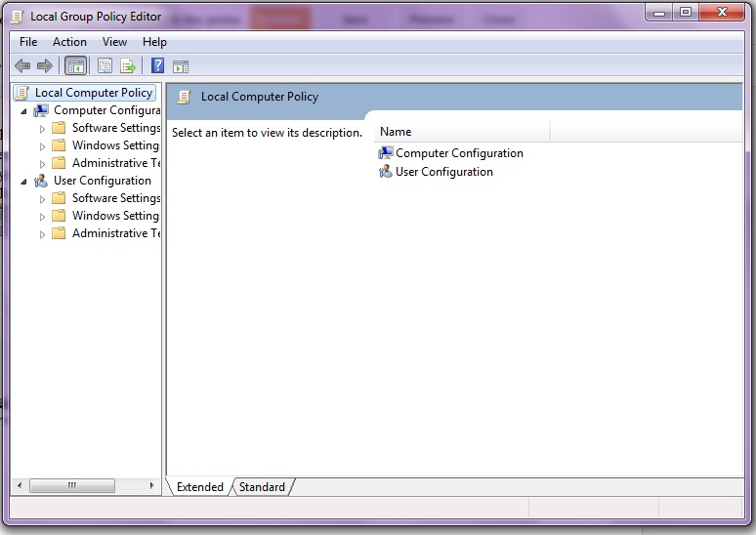Expand Administrative Templates under Computer Configuration
Screen dimensions: 756x535
[x=42, y=164]
